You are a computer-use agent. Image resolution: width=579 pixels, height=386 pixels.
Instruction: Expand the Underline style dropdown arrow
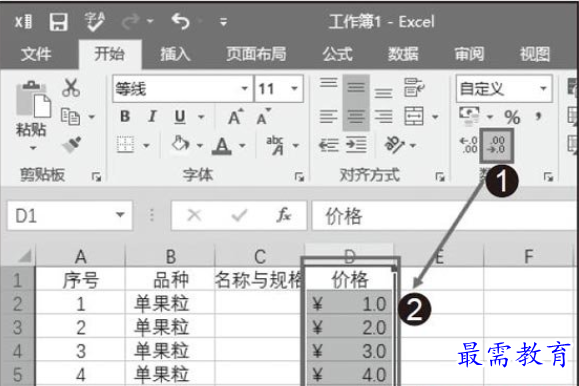tap(201, 117)
